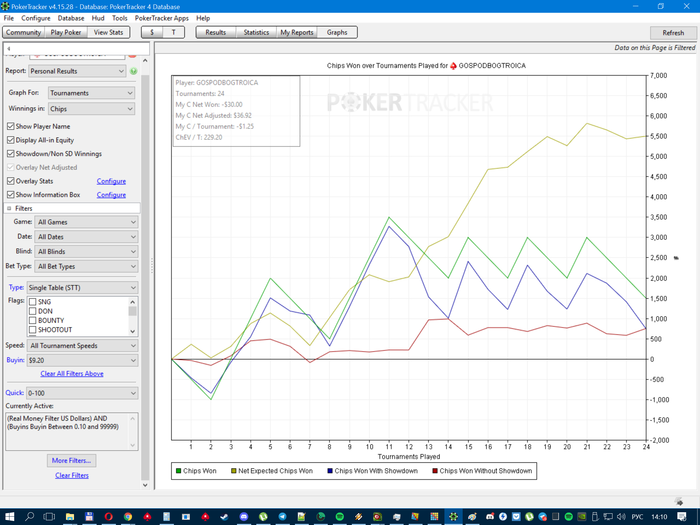Viewport: 700px width, 525px height.
Task: Open Discord from the taskbar
Action: point(244,517)
